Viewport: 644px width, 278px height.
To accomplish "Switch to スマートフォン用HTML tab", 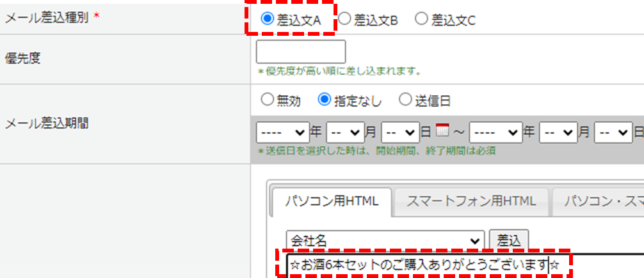I will [471, 202].
